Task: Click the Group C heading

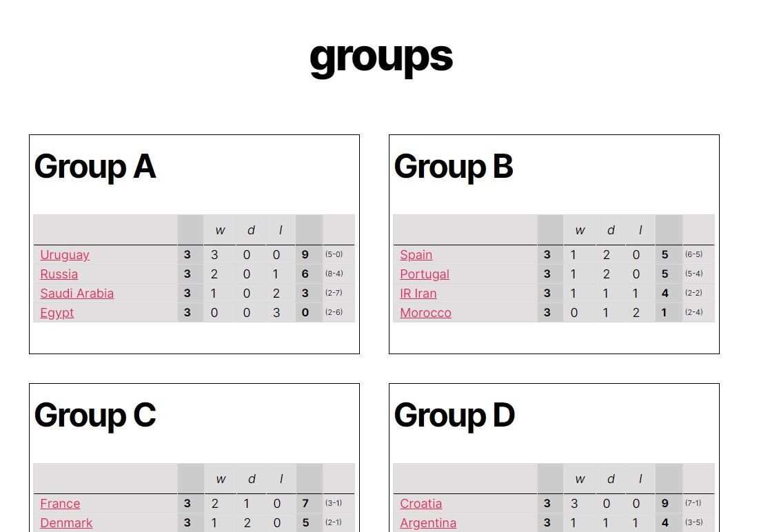Action: [95, 416]
